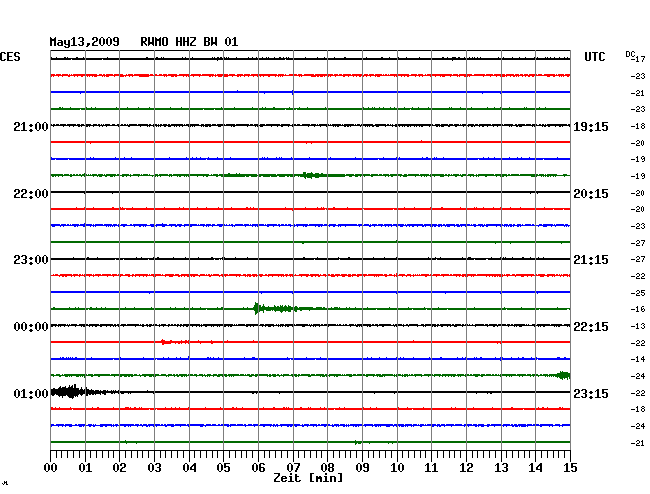
Task: Click the 'UTC' column header
Action: click(594, 57)
